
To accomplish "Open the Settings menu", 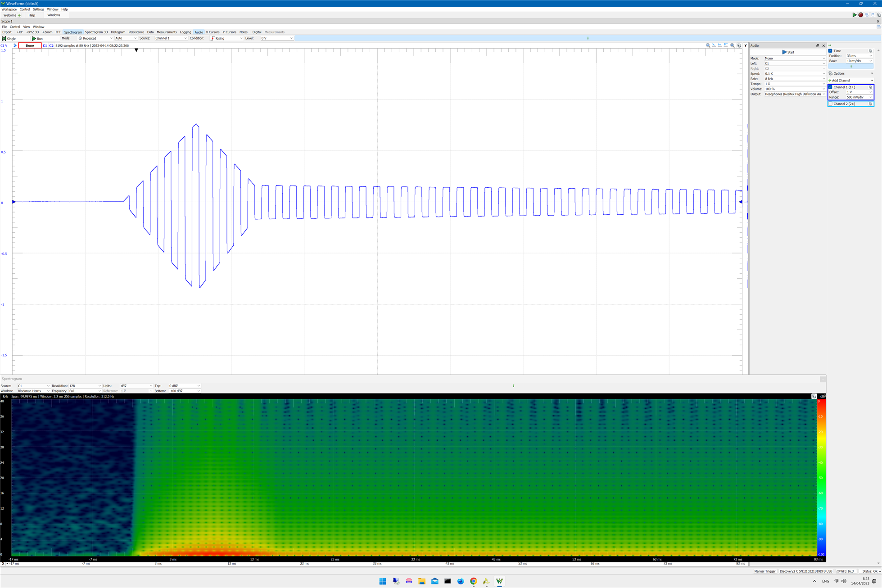I will tap(38, 9).
